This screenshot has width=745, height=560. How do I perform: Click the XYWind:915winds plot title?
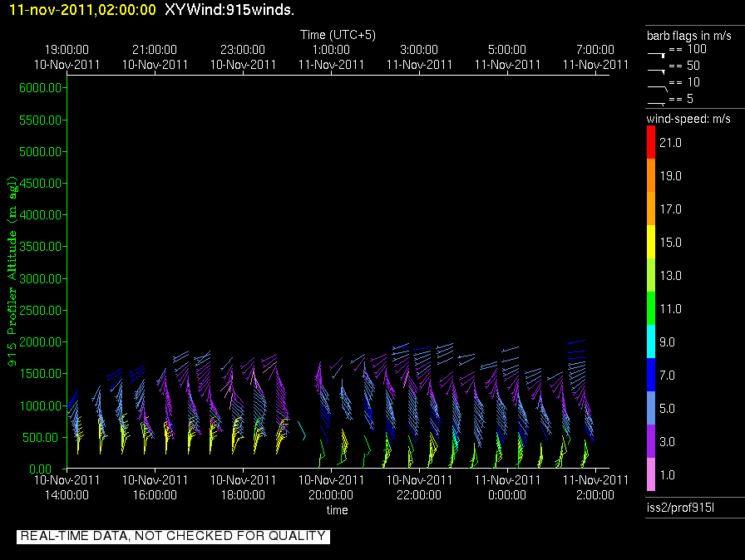click(x=229, y=10)
